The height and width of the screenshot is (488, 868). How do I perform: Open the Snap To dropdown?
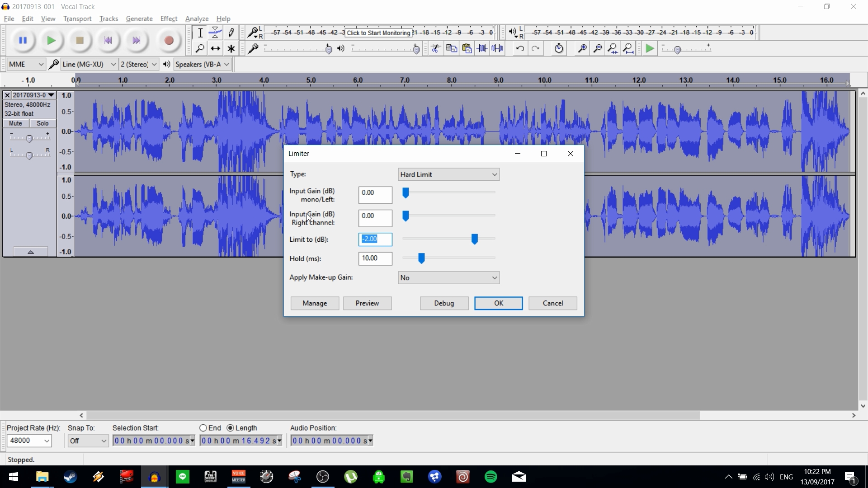click(x=88, y=441)
